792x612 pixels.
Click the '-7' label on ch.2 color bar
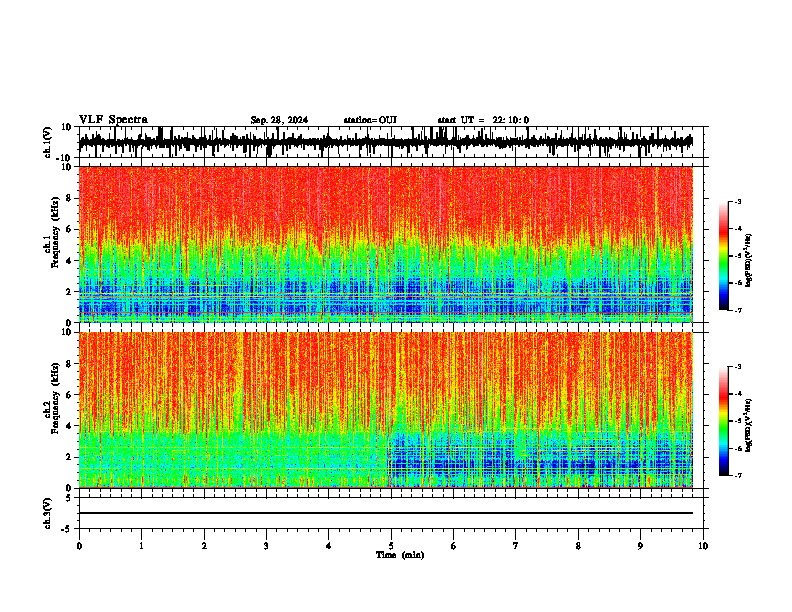[x=737, y=475]
